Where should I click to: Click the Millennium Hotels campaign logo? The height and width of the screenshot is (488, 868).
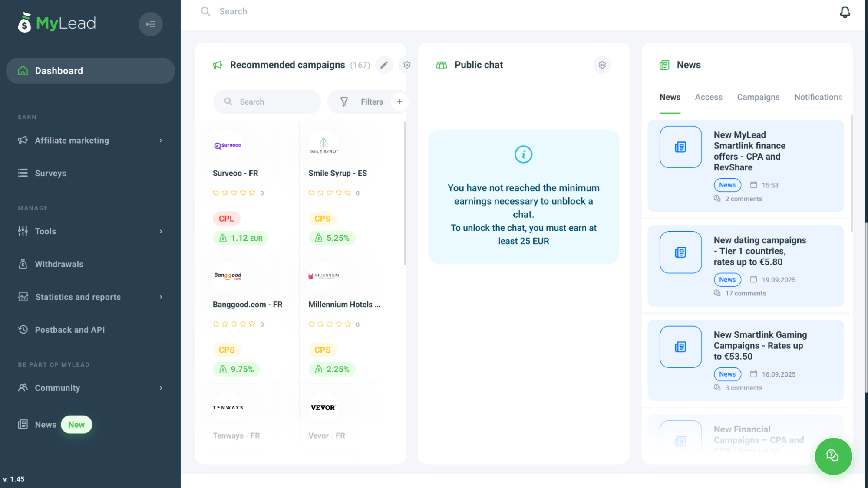[323, 276]
